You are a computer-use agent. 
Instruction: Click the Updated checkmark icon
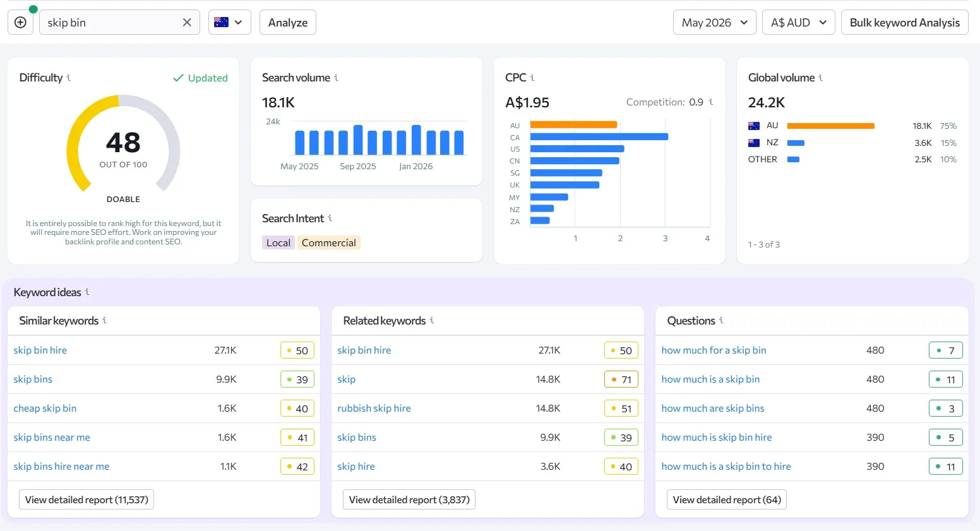pyautogui.click(x=178, y=78)
